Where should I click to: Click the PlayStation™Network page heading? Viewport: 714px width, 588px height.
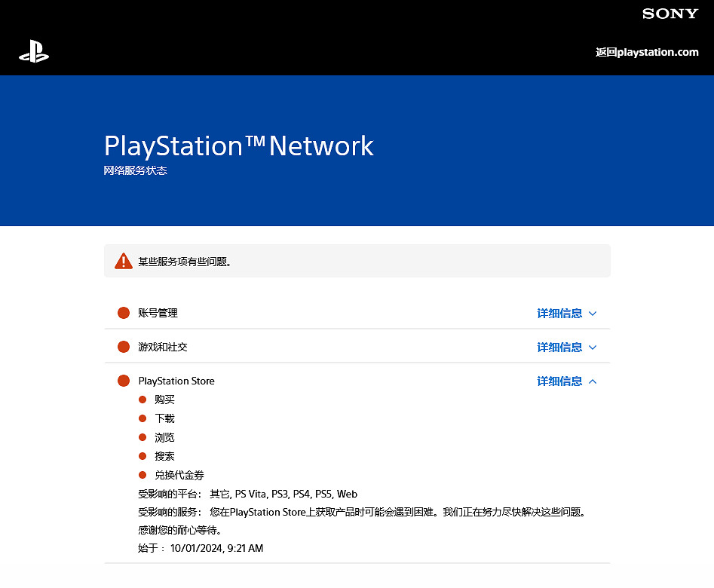pyautogui.click(x=238, y=145)
